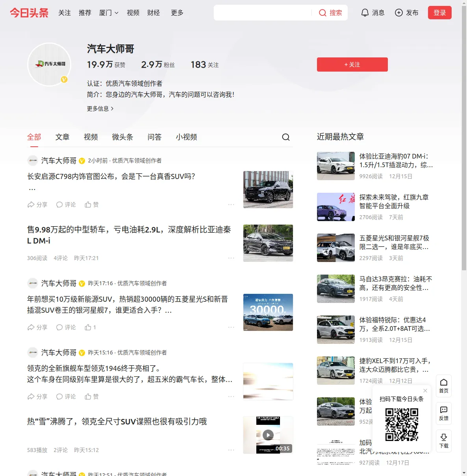
Task: Open the 比亚迪秦L DM-i article thumbnail
Action: click(x=268, y=243)
